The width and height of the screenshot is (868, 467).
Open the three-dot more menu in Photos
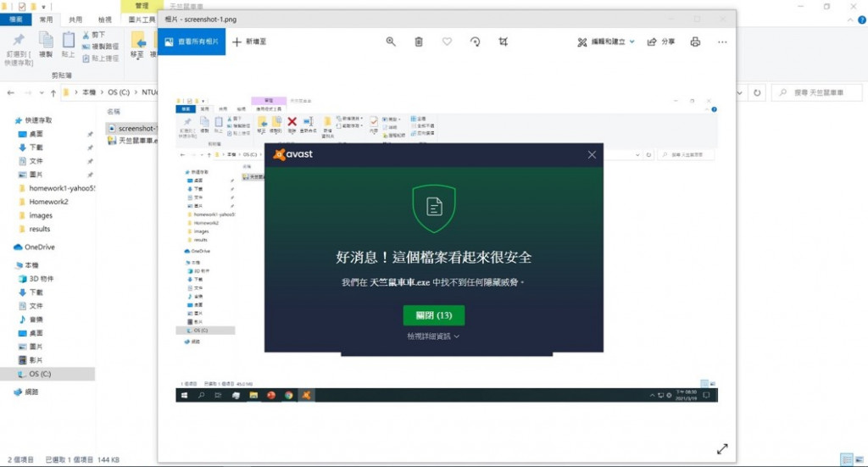(x=722, y=42)
